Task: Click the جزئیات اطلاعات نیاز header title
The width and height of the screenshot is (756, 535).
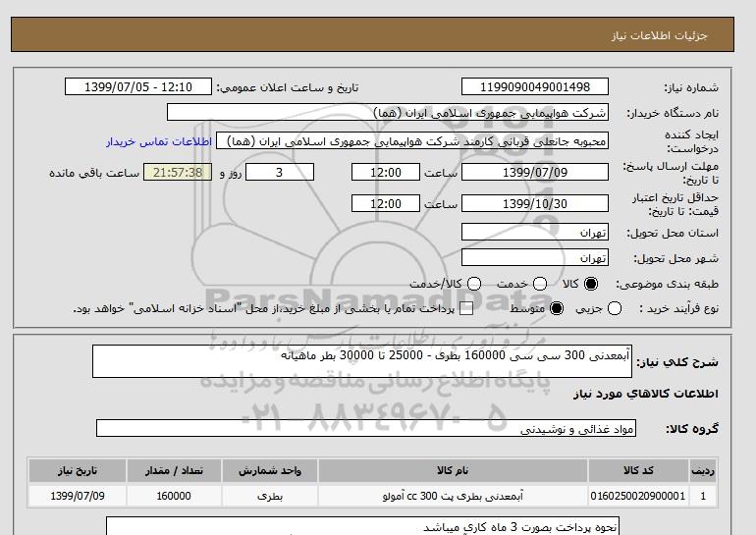Action: 659,35
